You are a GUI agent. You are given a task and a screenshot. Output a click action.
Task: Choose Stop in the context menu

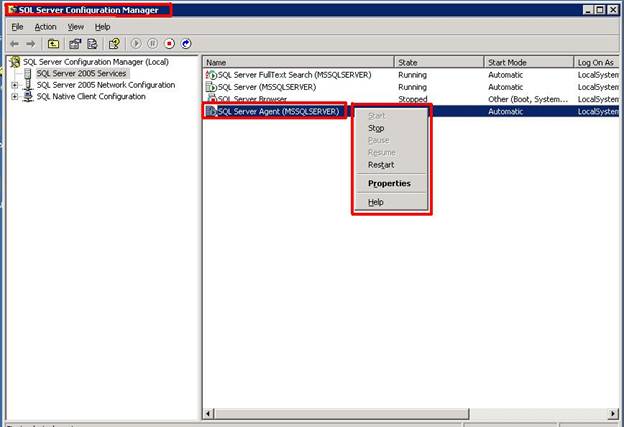coord(390,128)
